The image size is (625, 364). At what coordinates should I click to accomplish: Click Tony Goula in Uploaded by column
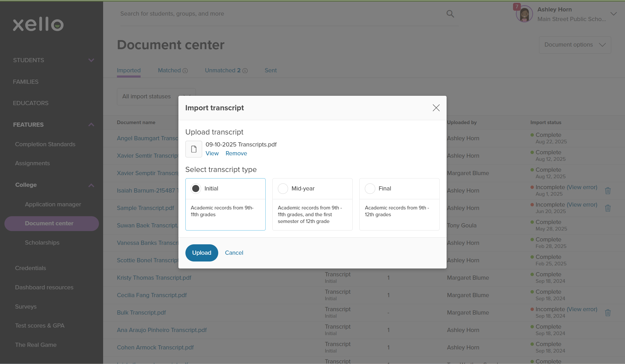[462, 225]
